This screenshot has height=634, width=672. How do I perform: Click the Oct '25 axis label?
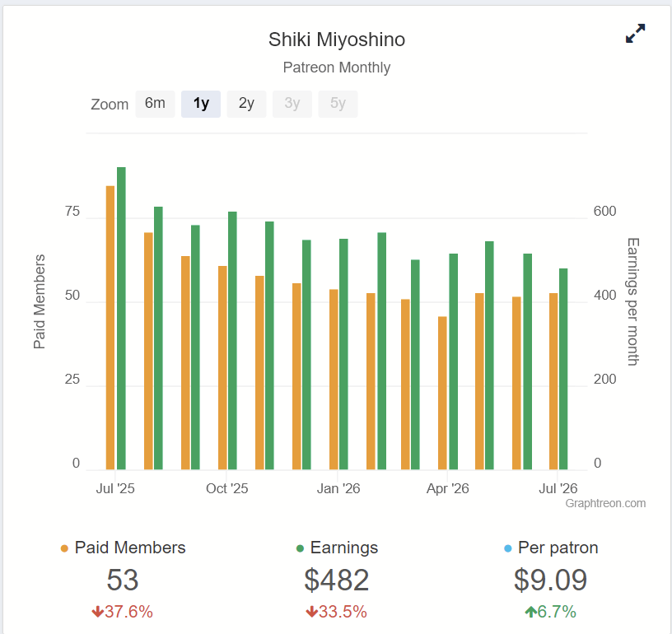(x=226, y=488)
